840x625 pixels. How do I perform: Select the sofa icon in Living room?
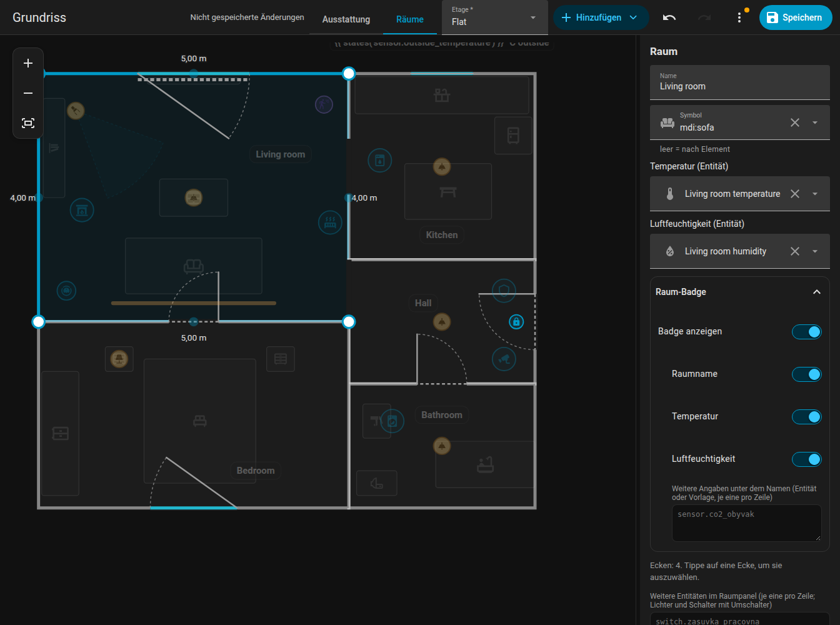(x=194, y=266)
